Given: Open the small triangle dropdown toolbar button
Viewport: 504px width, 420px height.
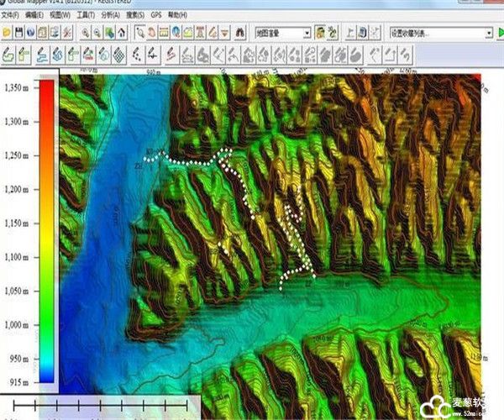Looking at the screenshot, I should coord(224,33).
